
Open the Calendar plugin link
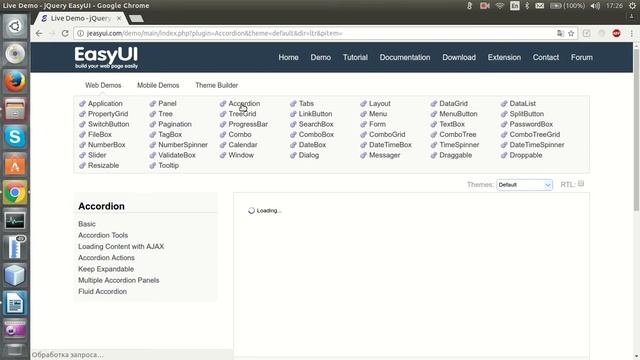(x=243, y=145)
